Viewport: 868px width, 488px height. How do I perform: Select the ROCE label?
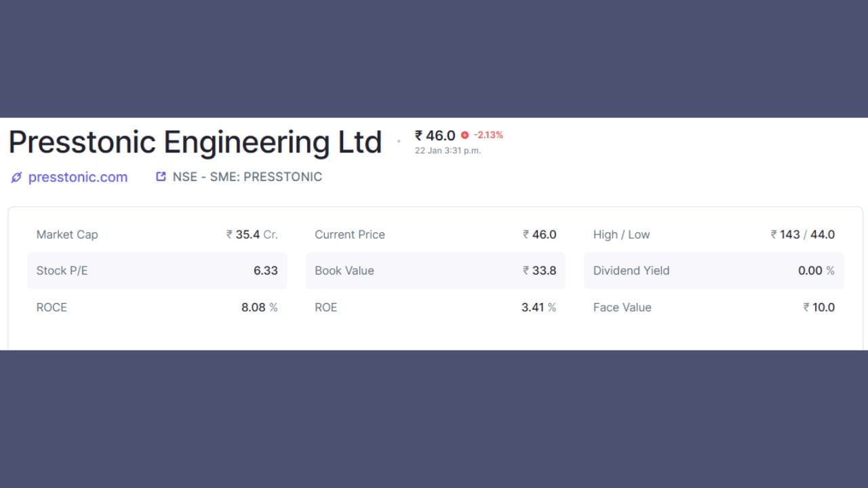coord(52,307)
